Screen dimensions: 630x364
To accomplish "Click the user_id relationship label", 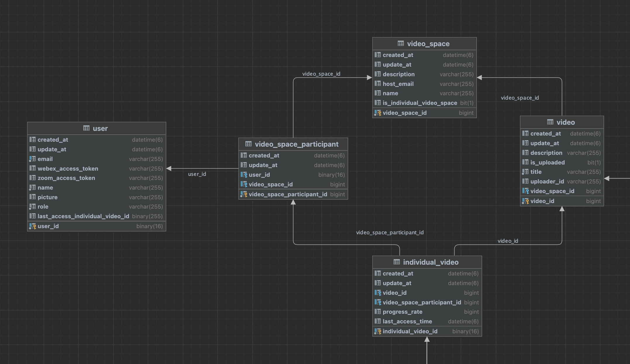I will (197, 174).
